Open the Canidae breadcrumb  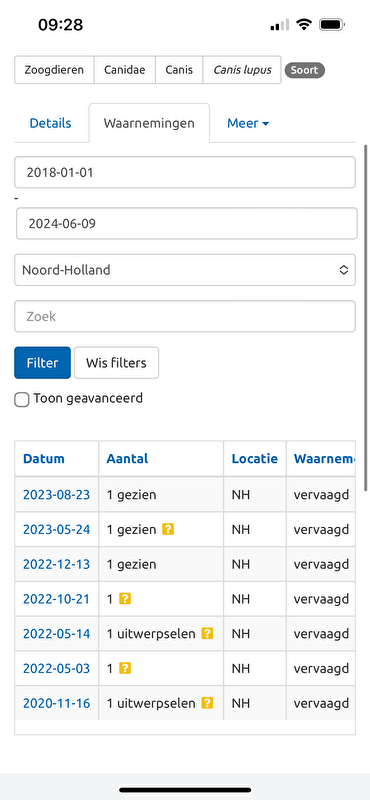125,70
